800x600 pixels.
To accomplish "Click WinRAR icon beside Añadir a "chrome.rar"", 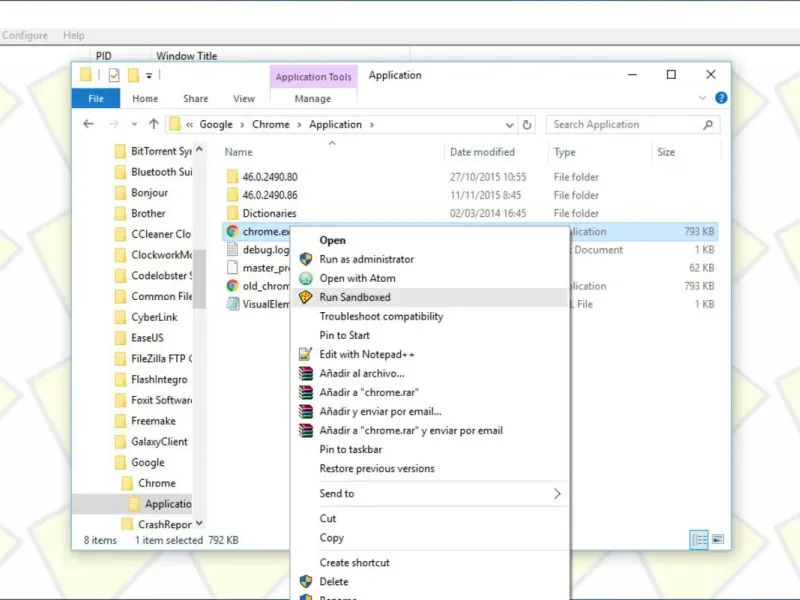I will coord(306,392).
